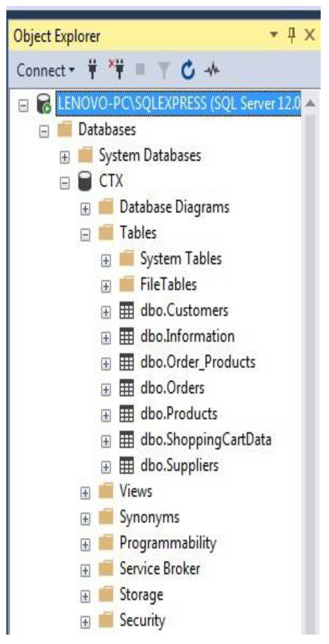Collapse the Tables folder node

pos(85,235)
